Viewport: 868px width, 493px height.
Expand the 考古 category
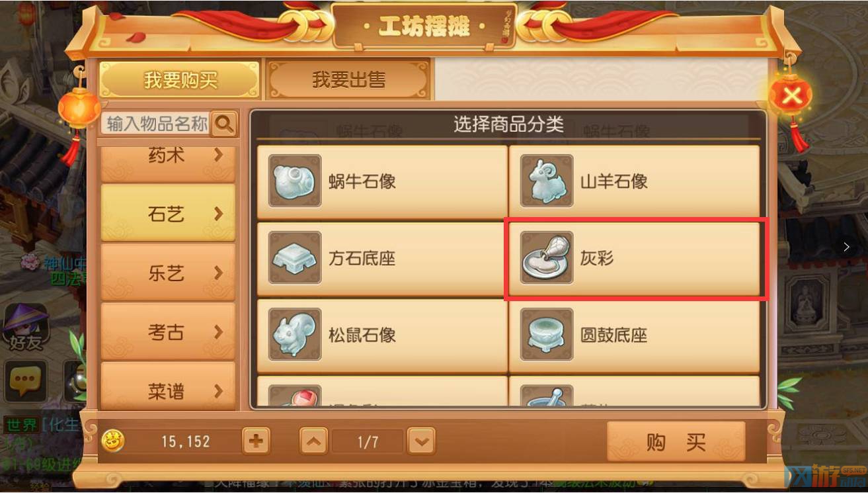pos(168,332)
